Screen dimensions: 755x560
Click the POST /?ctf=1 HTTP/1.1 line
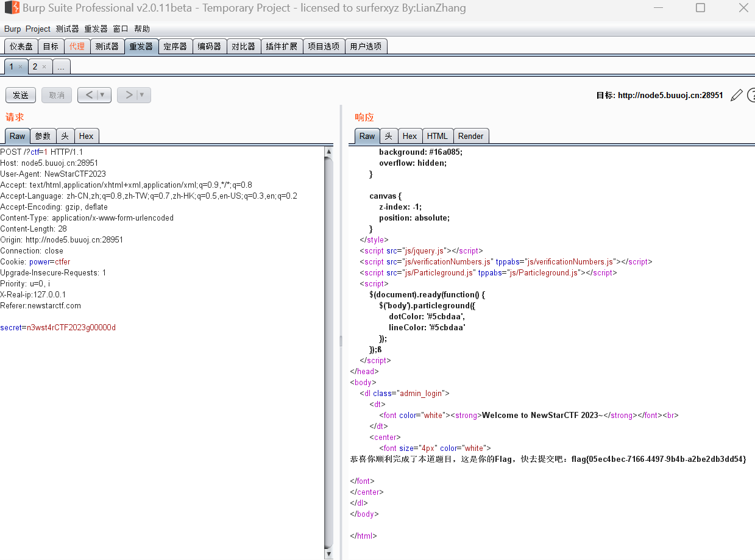(41, 152)
